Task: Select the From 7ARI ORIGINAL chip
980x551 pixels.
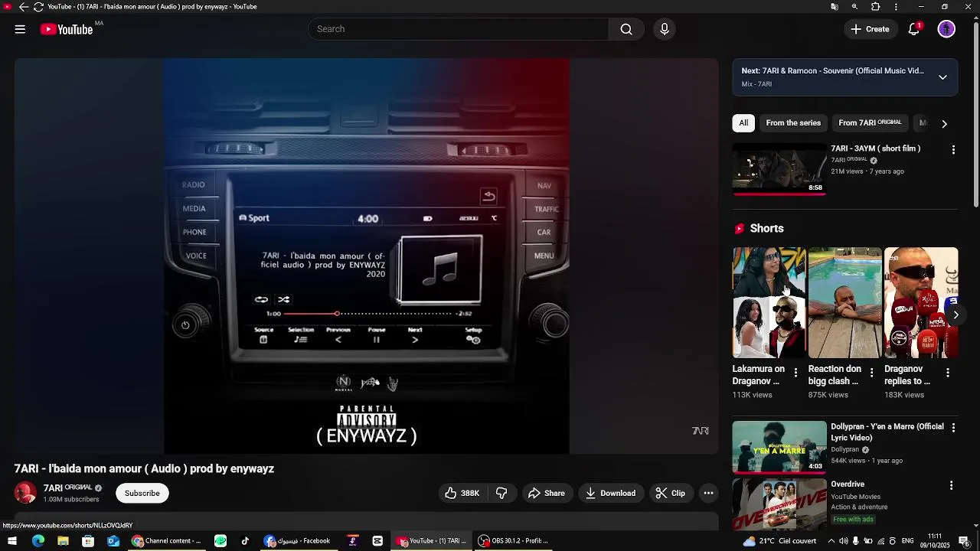Action: pyautogui.click(x=870, y=123)
